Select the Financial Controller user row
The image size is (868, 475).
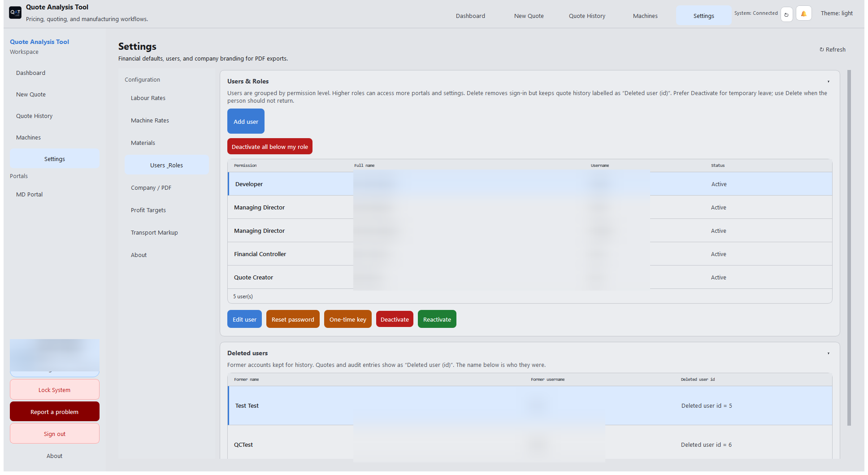pos(530,254)
